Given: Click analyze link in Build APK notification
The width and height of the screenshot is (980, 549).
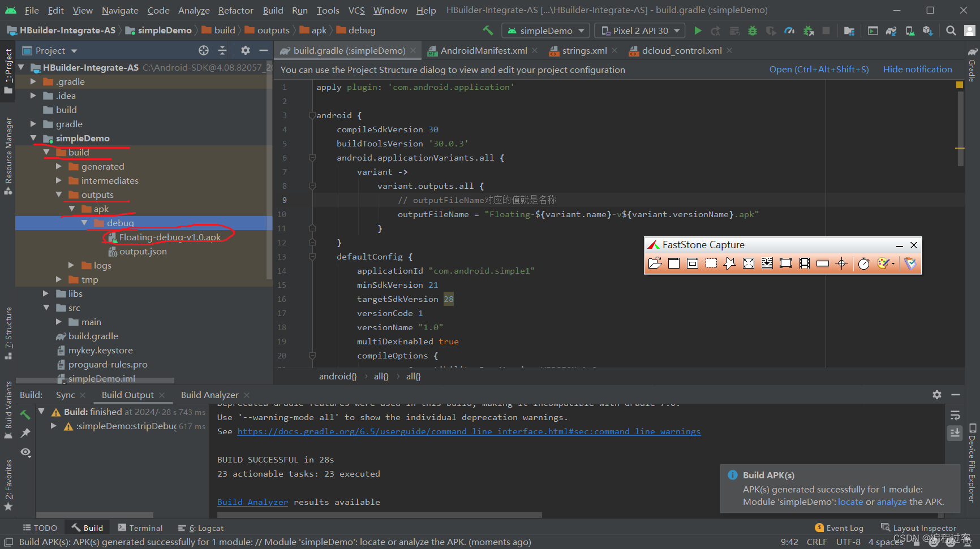Looking at the screenshot, I should point(892,502).
